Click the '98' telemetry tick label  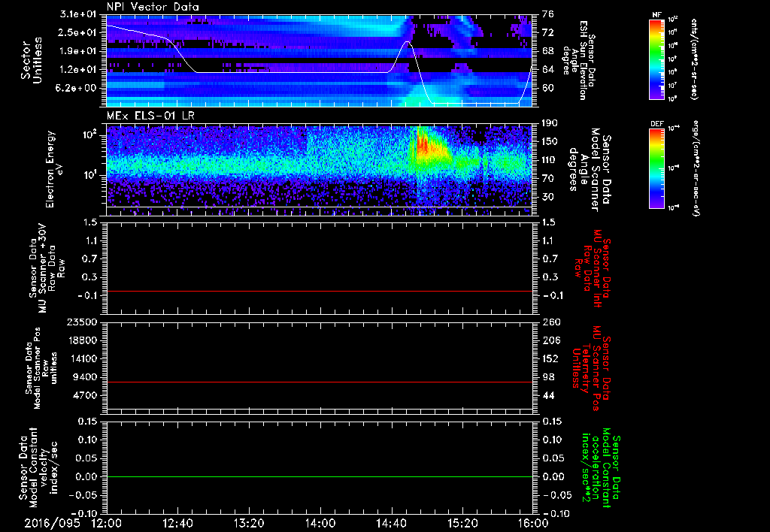point(548,377)
